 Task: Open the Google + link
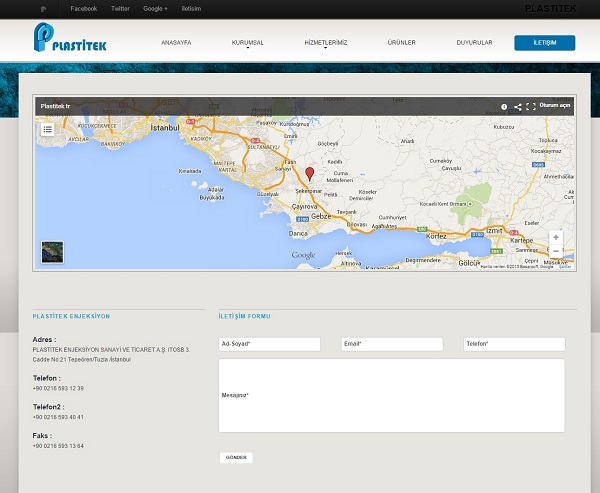pyautogui.click(x=155, y=8)
